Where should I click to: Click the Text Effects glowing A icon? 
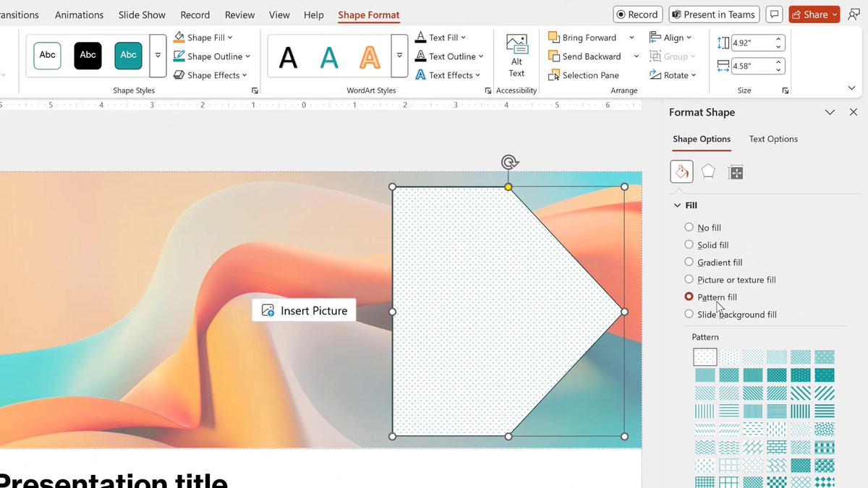[x=420, y=75]
